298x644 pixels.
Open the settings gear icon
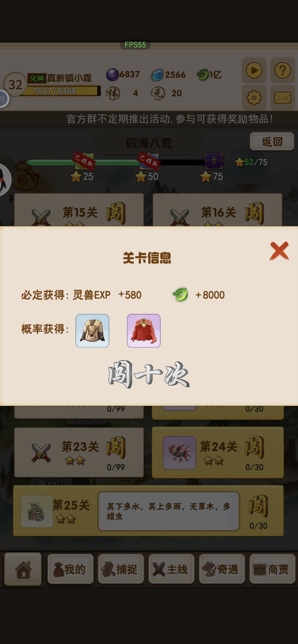254,98
